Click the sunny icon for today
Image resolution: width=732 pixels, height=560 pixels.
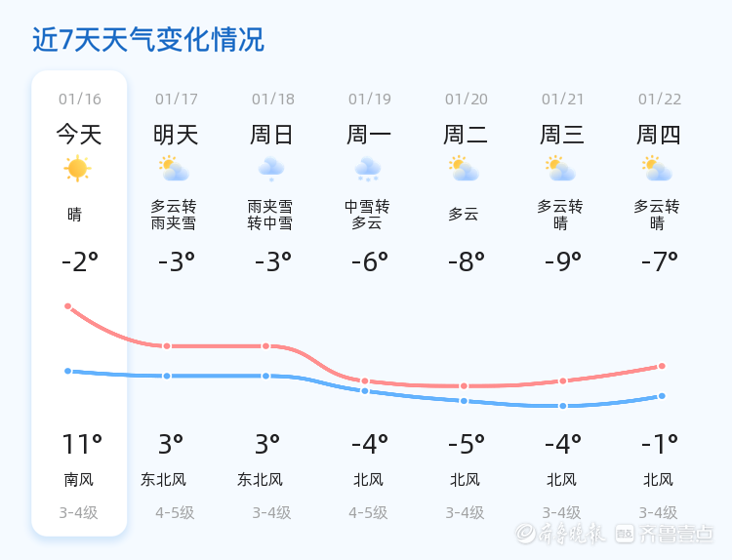pos(77,169)
